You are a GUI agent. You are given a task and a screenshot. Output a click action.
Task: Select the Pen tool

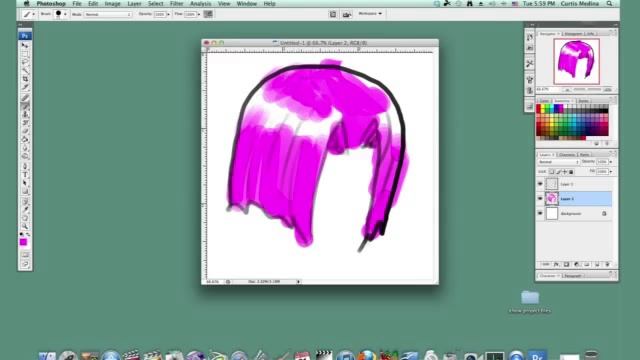coord(25,166)
